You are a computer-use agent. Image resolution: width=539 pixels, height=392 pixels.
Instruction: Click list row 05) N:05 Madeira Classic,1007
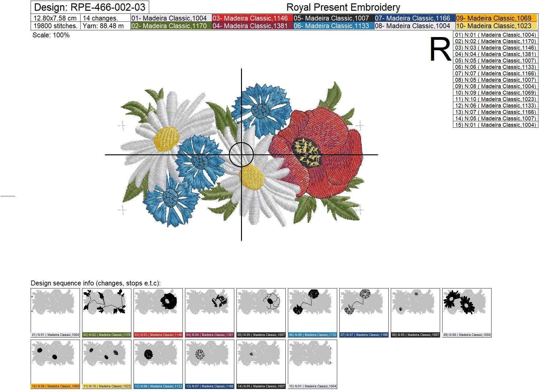tap(496, 60)
